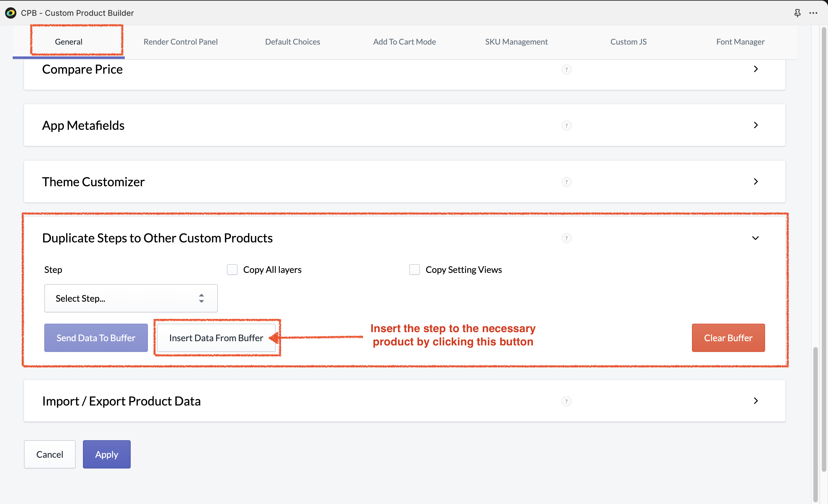Pin the app with the pin icon
828x504 pixels.
tap(797, 13)
